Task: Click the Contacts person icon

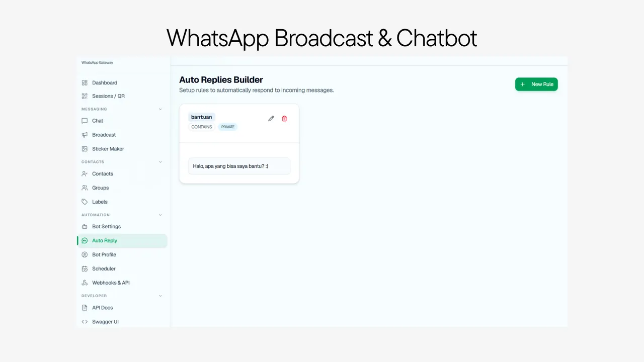Action: click(85, 173)
